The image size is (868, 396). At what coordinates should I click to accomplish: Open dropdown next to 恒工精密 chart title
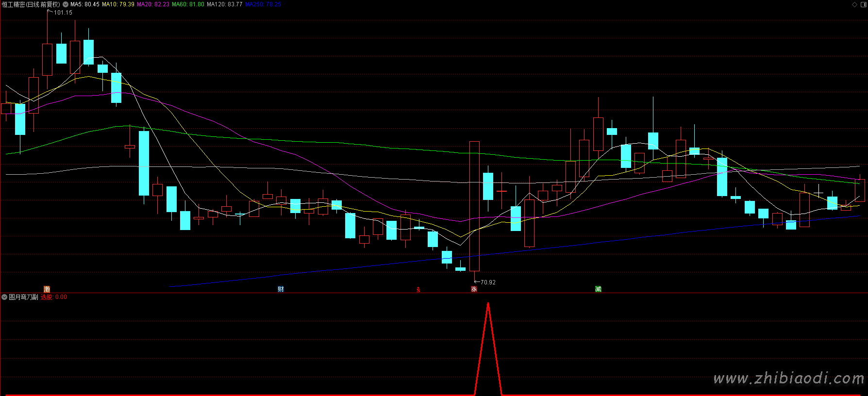pos(66,4)
